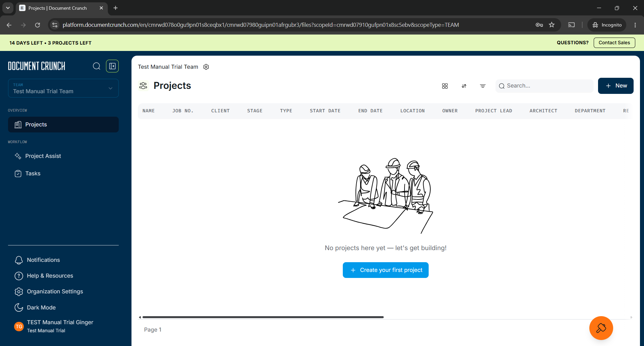Viewport: 644px width, 346px height.
Task: Open the filter lines icon
Action: [x=483, y=86]
